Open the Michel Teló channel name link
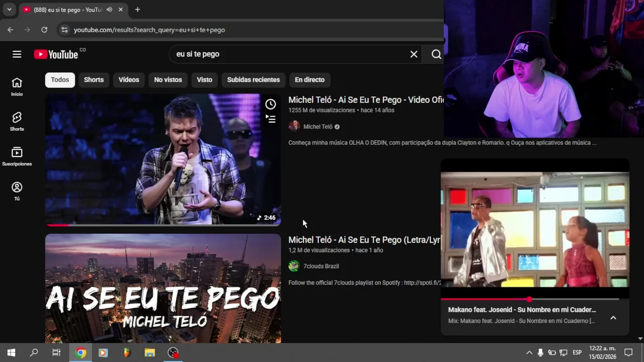 pyautogui.click(x=317, y=127)
